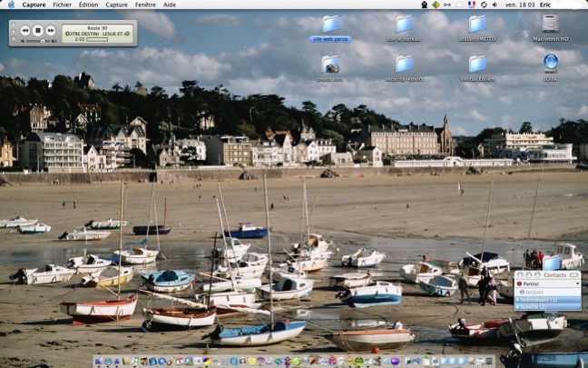Open iCal calendar from the Dock

(x=180, y=362)
